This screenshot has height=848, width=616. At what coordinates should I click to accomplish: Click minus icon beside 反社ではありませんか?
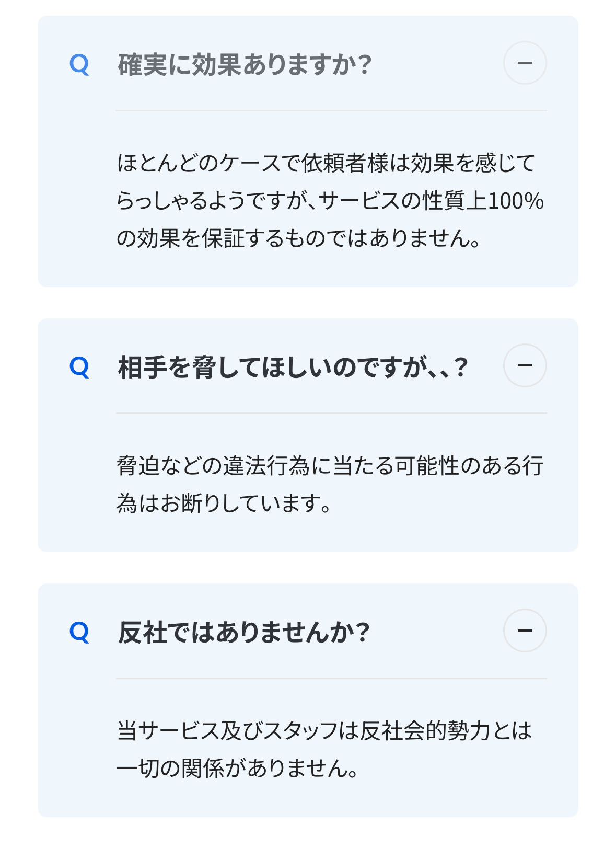coord(525,631)
